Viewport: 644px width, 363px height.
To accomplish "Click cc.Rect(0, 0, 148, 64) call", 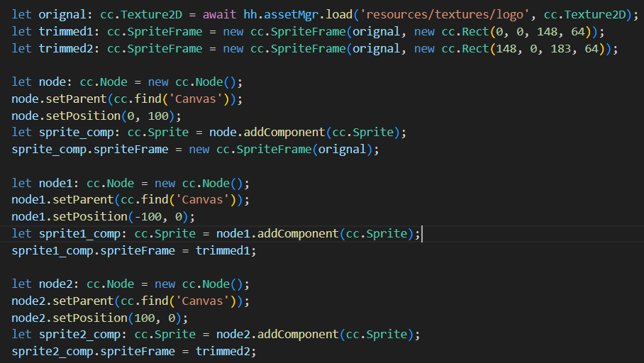I will (516, 32).
